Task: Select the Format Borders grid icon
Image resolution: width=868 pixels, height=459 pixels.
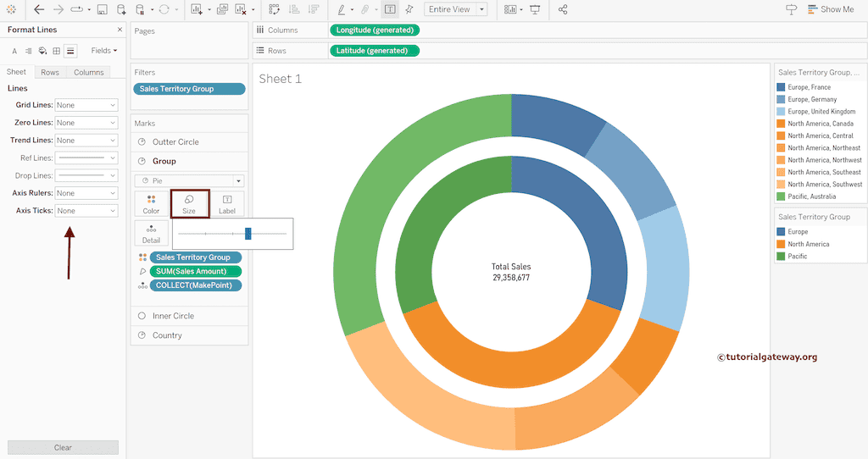Action: (57, 51)
